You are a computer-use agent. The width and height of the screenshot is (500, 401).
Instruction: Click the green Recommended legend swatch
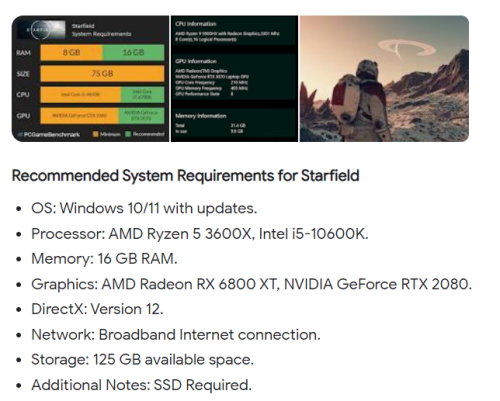(128, 134)
